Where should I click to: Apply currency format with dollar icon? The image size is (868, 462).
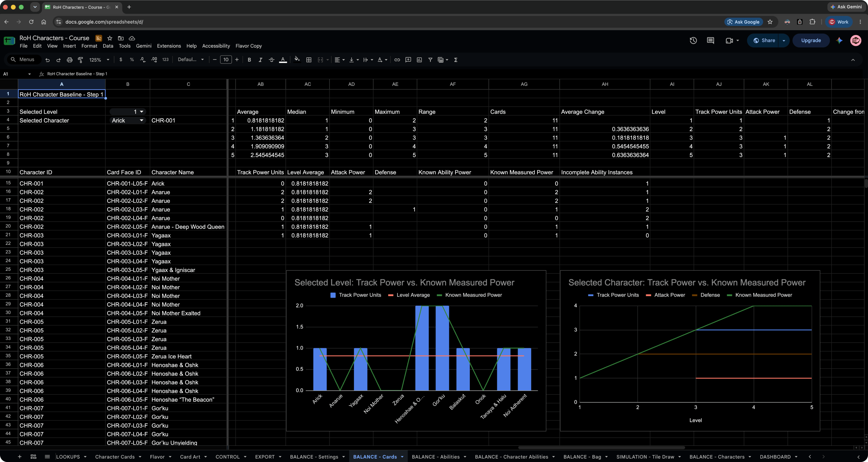tap(121, 60)
